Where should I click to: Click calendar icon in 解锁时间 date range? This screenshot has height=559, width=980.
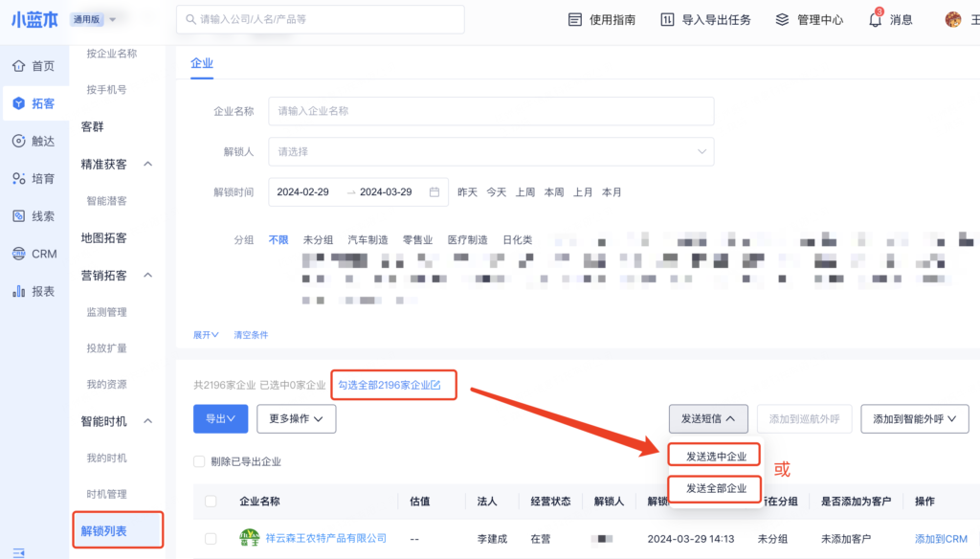pyautogui.click(x=434, y=191)
